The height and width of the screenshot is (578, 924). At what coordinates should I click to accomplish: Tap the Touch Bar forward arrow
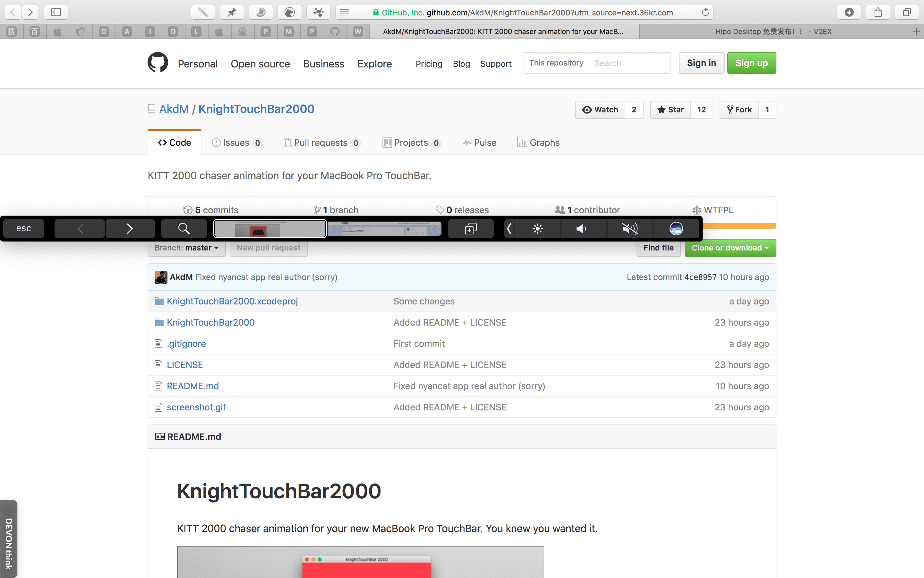point(130,229)
